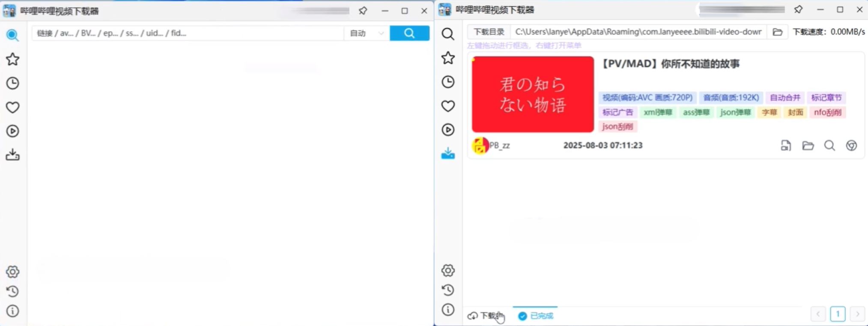Screen dimensions: 868x326
Task: Go to previous page arrow
Action: [x=818, y=314]
